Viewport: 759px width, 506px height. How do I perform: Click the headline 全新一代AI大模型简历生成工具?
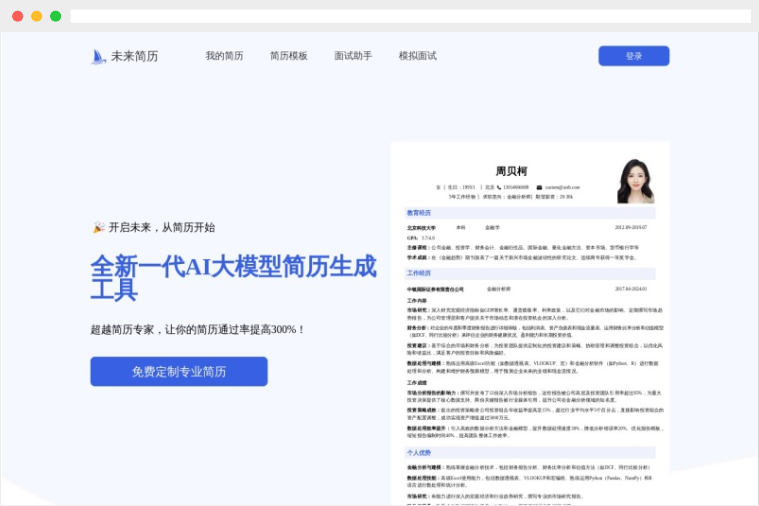click(233, 278)
